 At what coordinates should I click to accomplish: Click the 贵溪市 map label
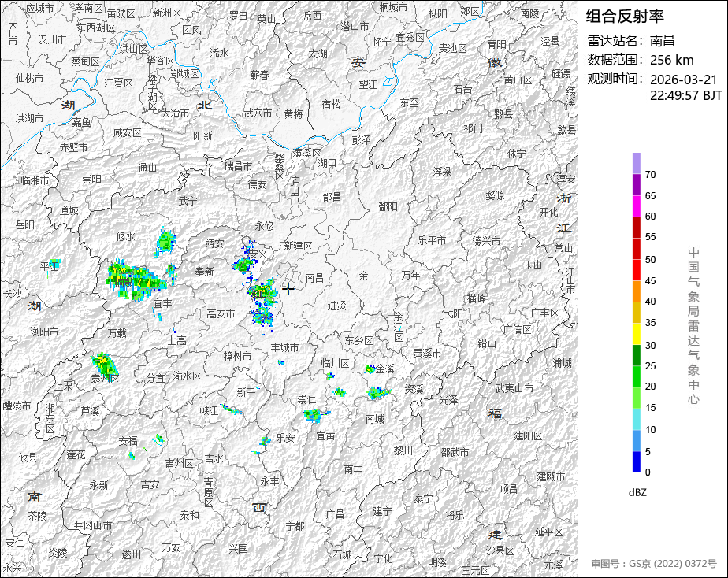[x=427, y=354]
